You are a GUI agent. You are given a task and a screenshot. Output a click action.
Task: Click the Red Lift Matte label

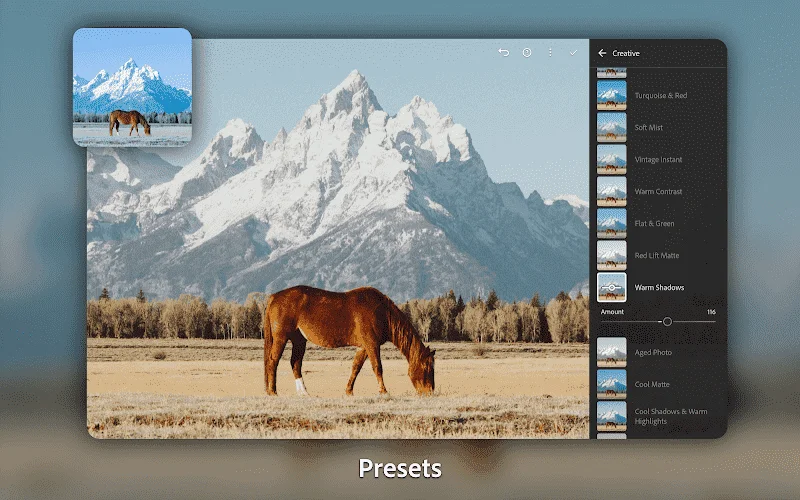[657, 256]
